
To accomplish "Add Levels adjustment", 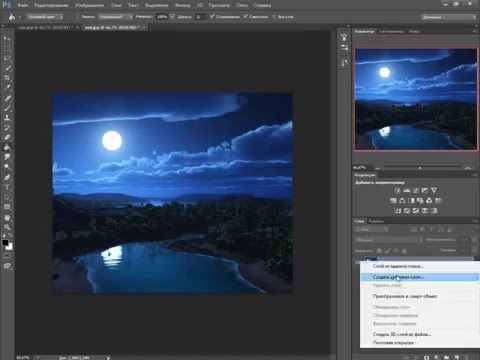I will point(407,190).
